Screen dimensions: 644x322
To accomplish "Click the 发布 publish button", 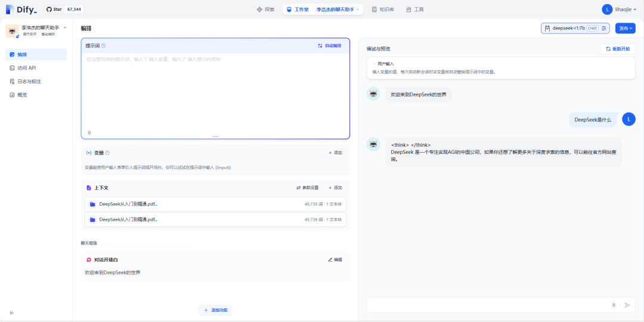I will 625,29.
